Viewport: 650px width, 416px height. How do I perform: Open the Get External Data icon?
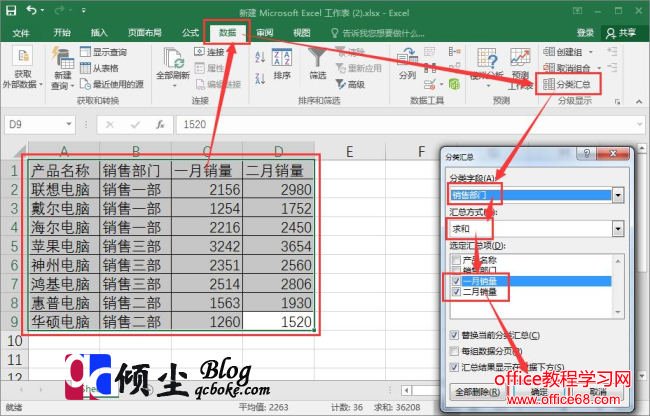(22, 56)
